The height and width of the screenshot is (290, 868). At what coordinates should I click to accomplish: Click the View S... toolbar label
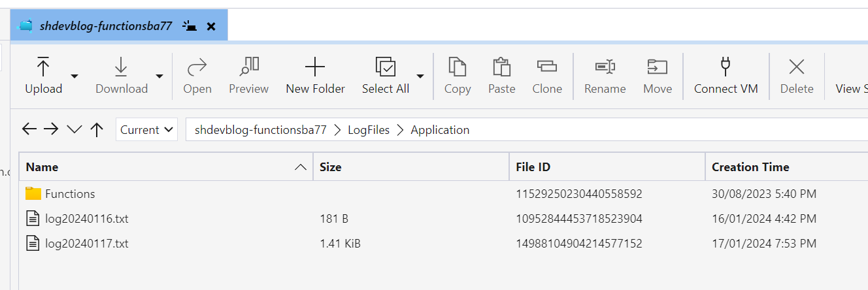(x=852, y=89)
